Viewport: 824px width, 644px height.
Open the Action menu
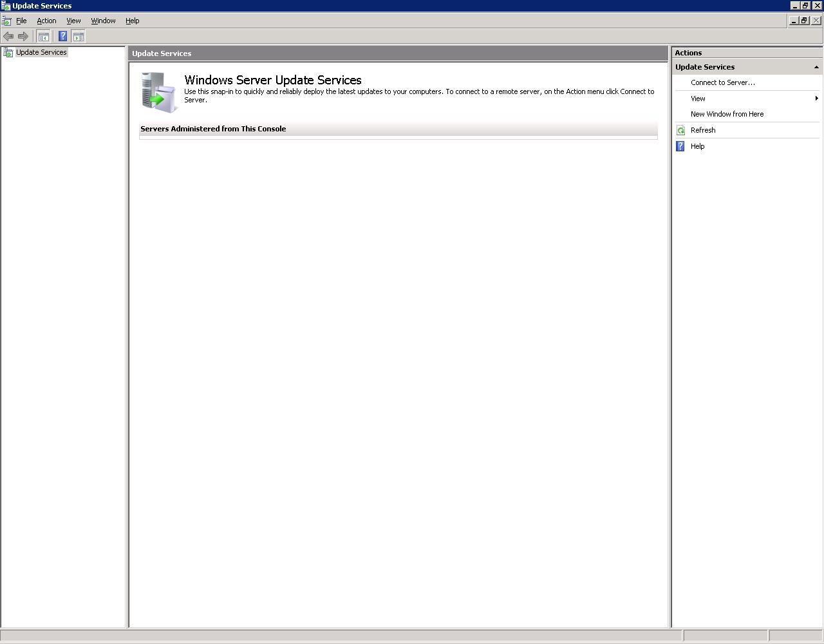46,21
